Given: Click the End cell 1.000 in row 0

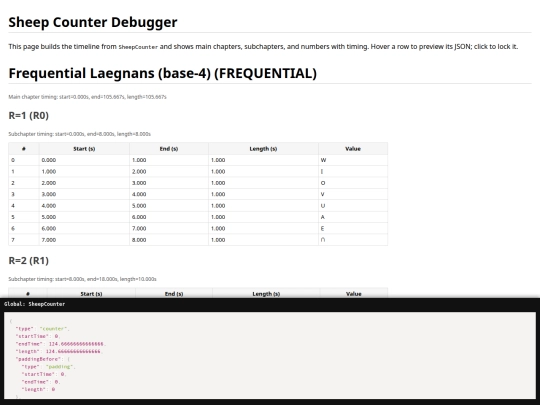Looking at the screenshot, I should [169, 160].
